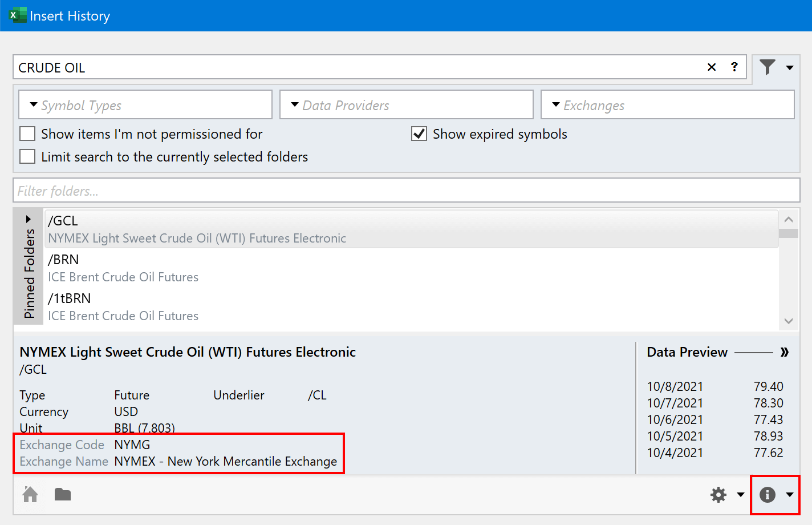Screen dimensions: 812x525
Task: Click the Excel icon in title bar
Action: 18,15
